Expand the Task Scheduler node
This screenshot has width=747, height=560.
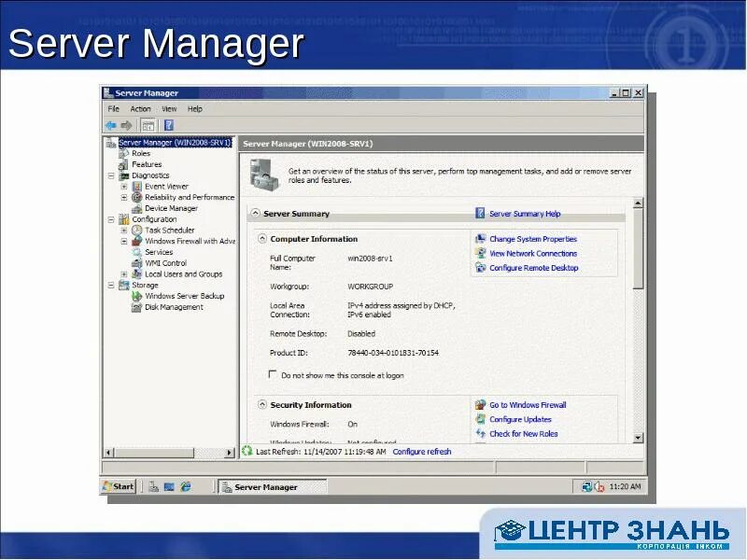[x=124, y=231]
